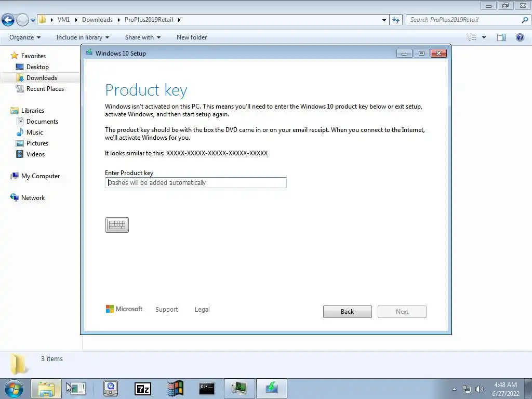Select Favorites in the navigation pane
Image resolution: width=532 pixels, height=399 pixels.
tap(33, 56)
